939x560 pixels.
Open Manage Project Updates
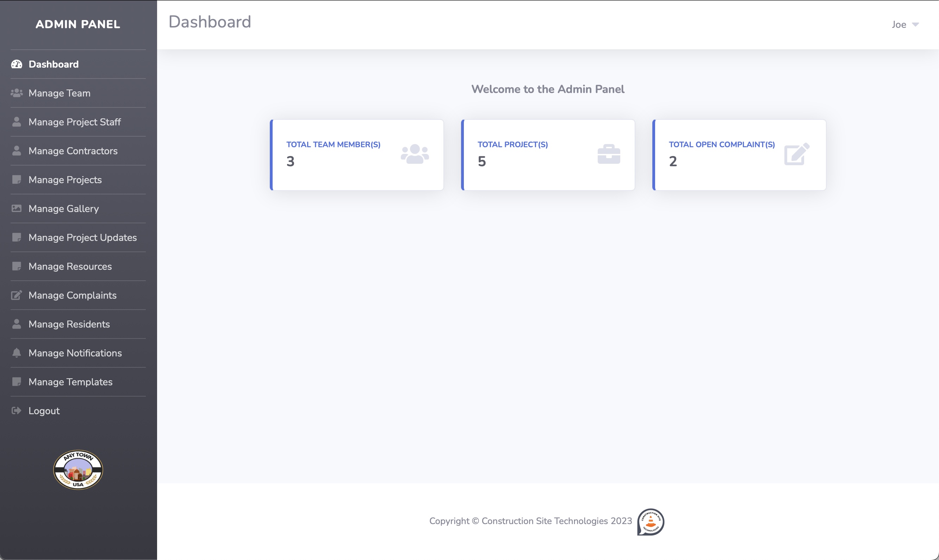tap(78, 237)
